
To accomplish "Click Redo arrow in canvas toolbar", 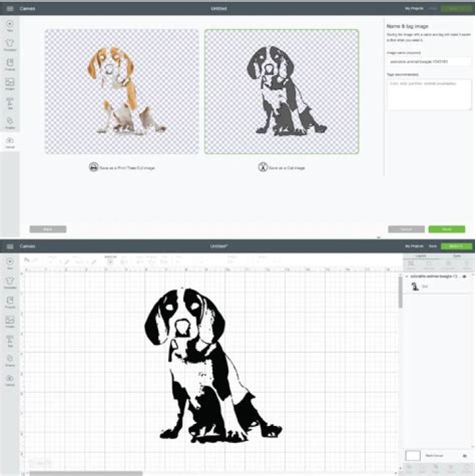I will point(35,260).
